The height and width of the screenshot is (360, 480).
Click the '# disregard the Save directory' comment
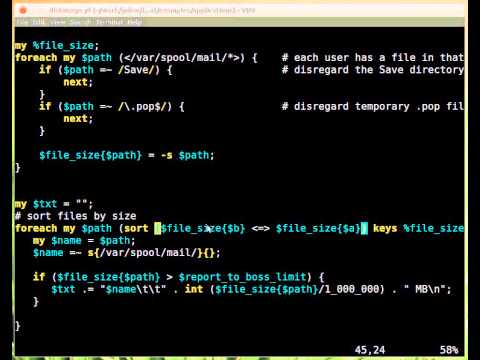point(373,70)
